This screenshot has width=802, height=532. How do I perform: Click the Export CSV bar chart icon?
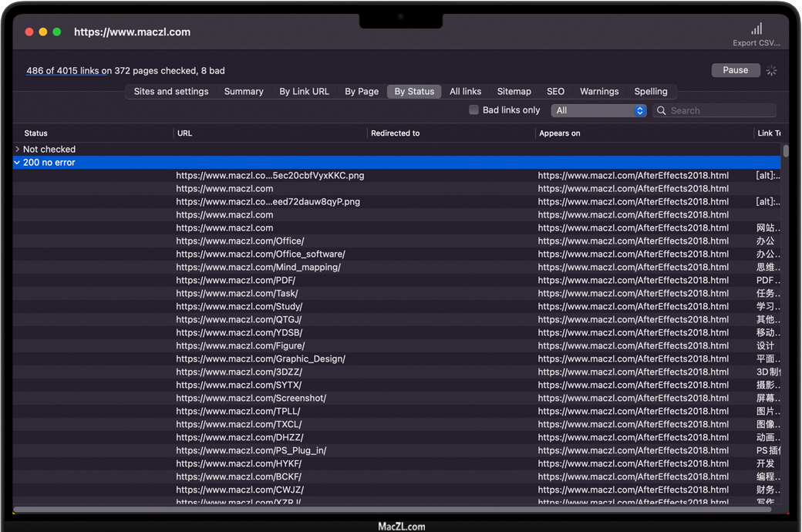click(x=757, y=29)
